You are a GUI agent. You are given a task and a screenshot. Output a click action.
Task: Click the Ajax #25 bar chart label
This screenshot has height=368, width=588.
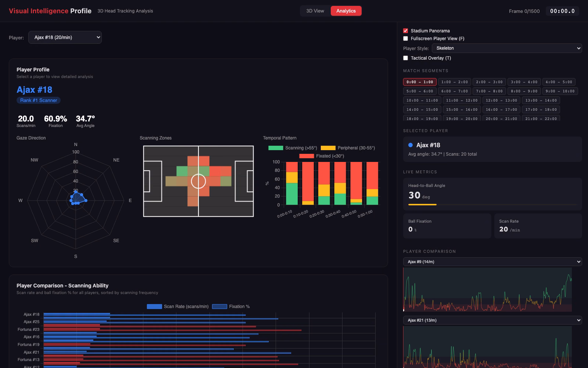click(31, 322)
